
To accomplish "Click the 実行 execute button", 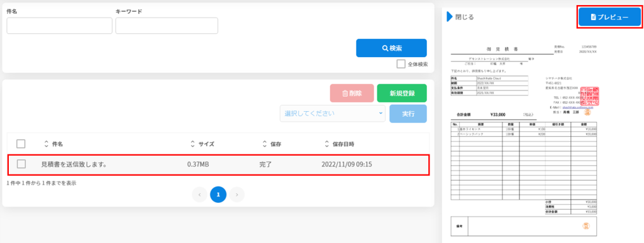I will pos(408,114).
